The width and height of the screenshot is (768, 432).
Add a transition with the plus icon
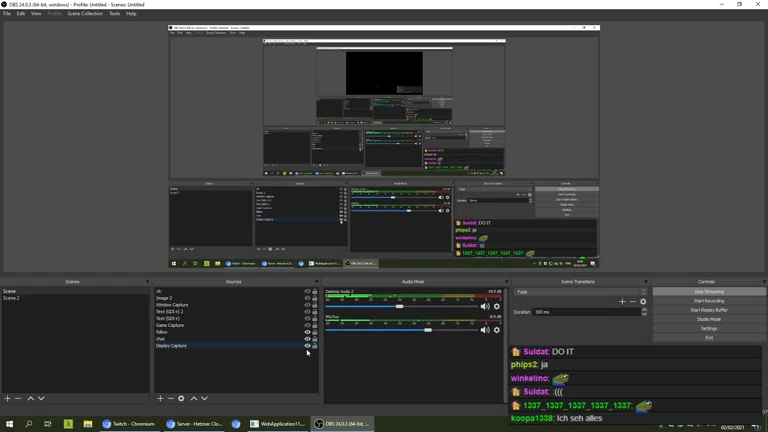pyautogui.click(x=622, y=301)
